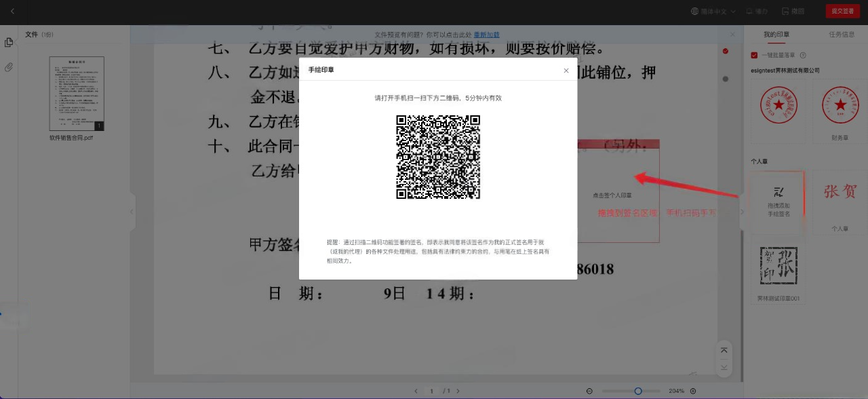Click the esigntest霁林测试有限公司 company label
Screen dimensions: 868x399
coord(785,70)
